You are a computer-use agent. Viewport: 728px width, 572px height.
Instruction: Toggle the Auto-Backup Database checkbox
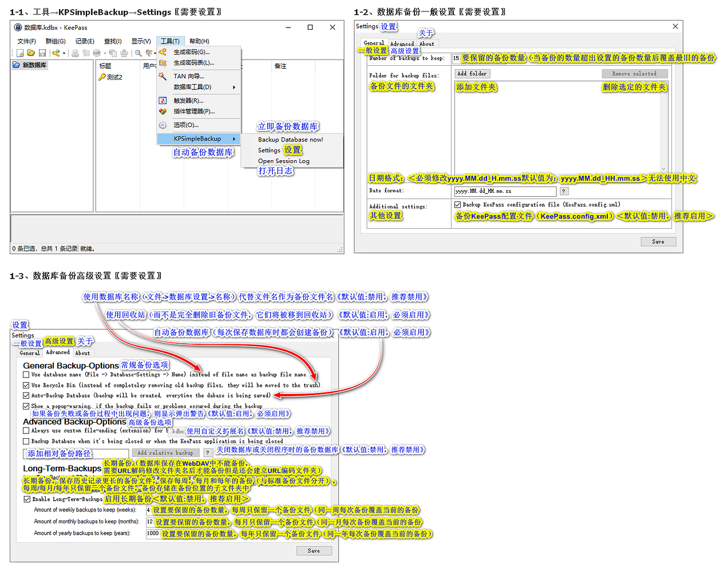26,395
